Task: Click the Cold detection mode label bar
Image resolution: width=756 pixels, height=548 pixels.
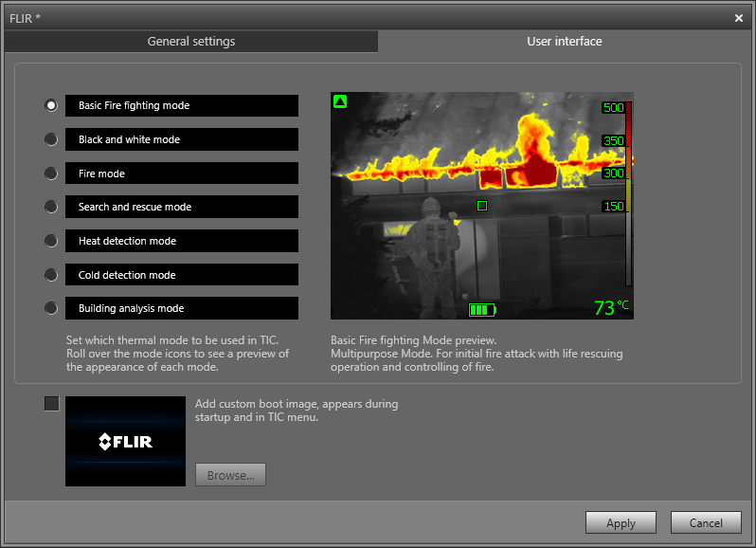Action: point(182,275)
